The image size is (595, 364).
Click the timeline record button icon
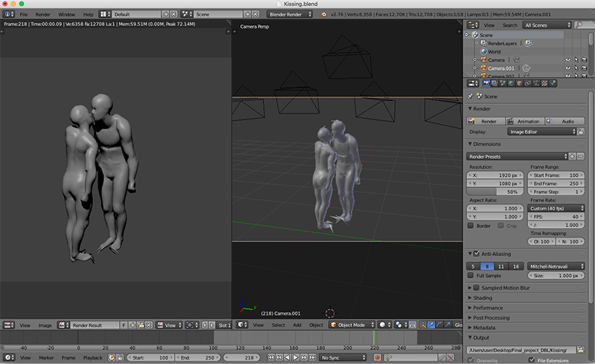(378, 358)
